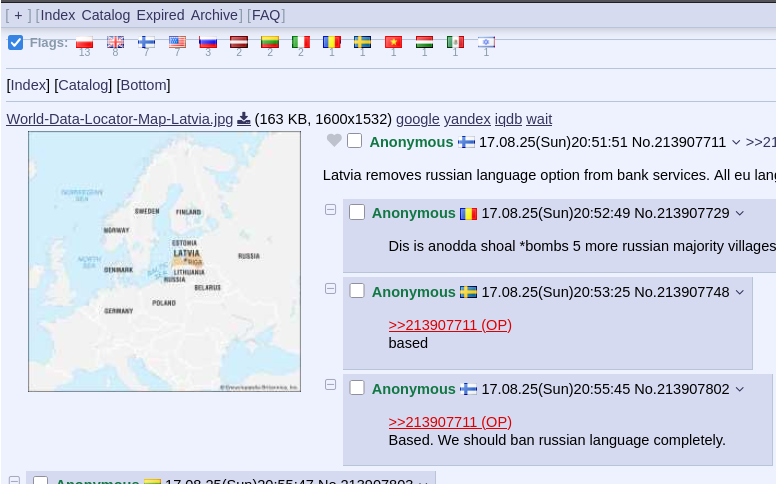Collapse the reply No.213907748
This screenshot has width=776, height=484.
tap(331, 289)
